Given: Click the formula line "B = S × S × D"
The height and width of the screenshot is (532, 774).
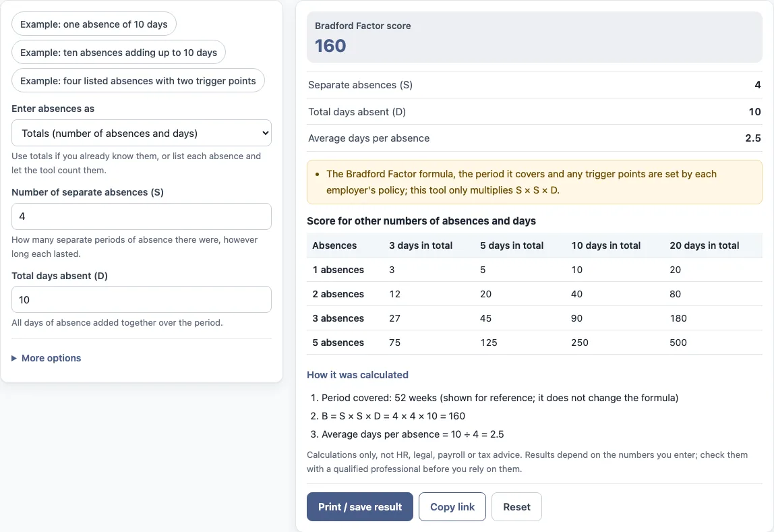Looking at the screenshot, I should [393, 416].
